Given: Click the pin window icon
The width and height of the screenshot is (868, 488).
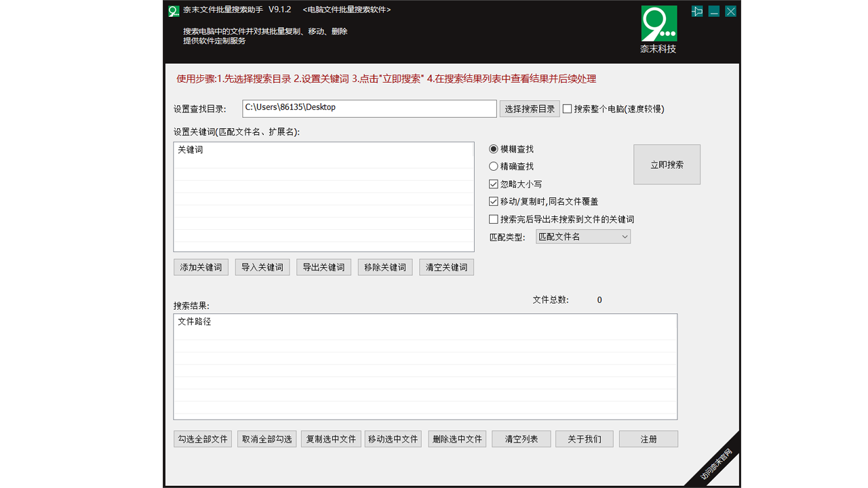Looking at the screenshot, I should [x=697, y=11].
